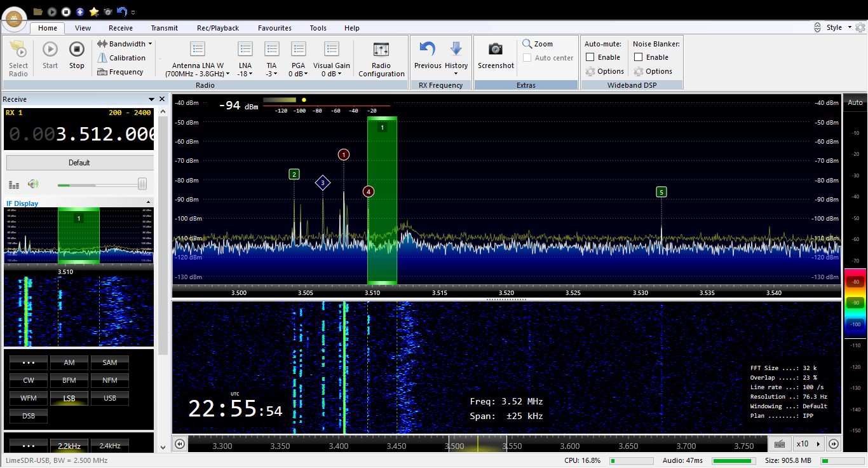Click the Start radio icon

tap(50, 50)
